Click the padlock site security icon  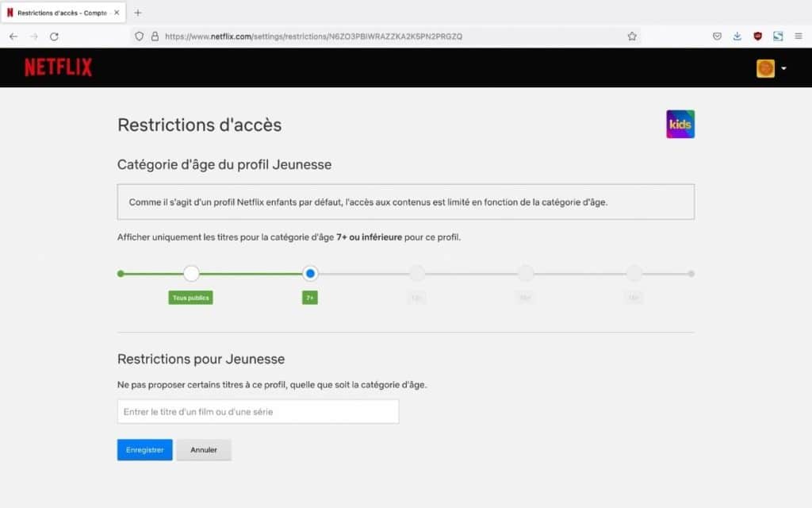point(155,37)
